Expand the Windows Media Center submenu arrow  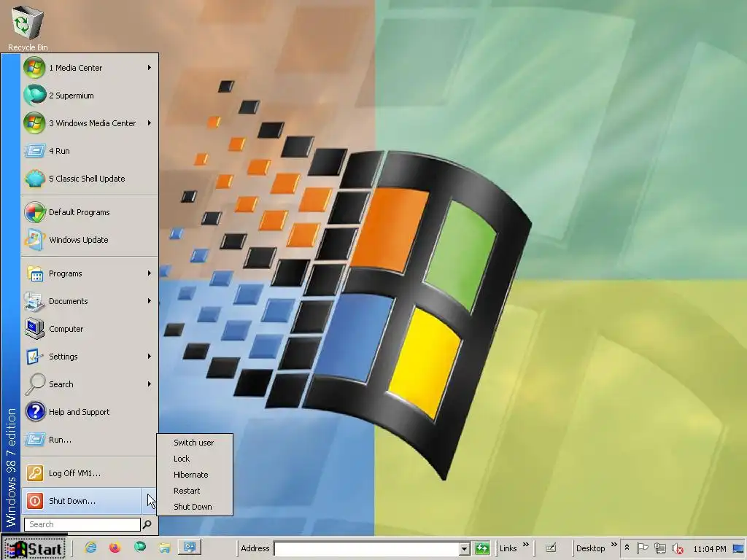click(149, 122)
